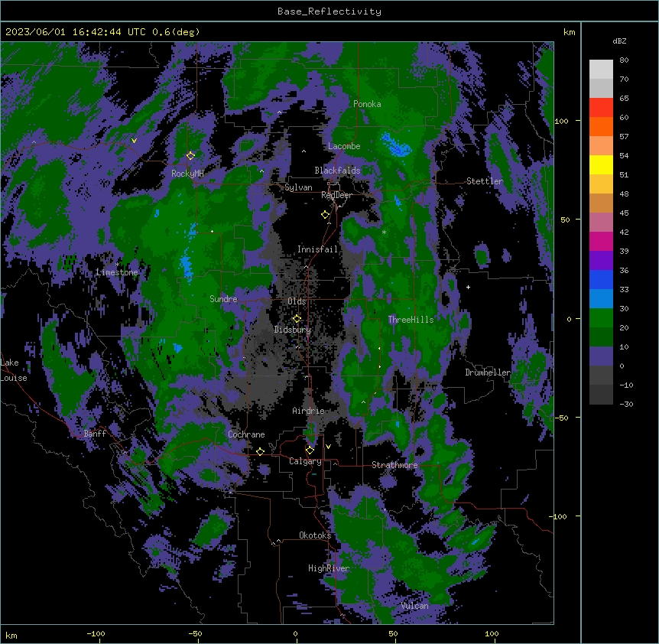Click the 45 value on the dBZ scale
This screenshot has width=659, height=644.
(x=624, y=213)
